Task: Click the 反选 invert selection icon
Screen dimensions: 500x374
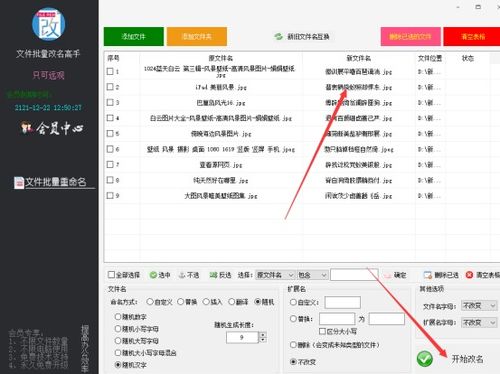Action: (x=213, y=275)
